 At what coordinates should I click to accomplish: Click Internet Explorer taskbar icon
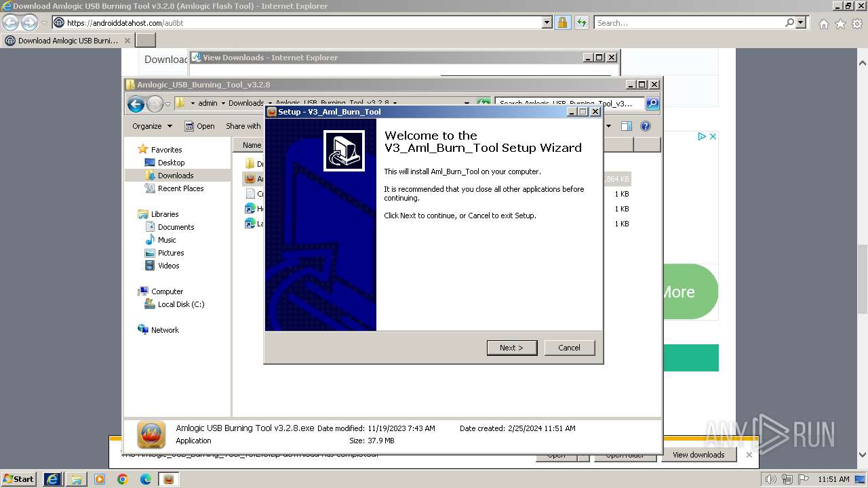click(x=53, y=479)
